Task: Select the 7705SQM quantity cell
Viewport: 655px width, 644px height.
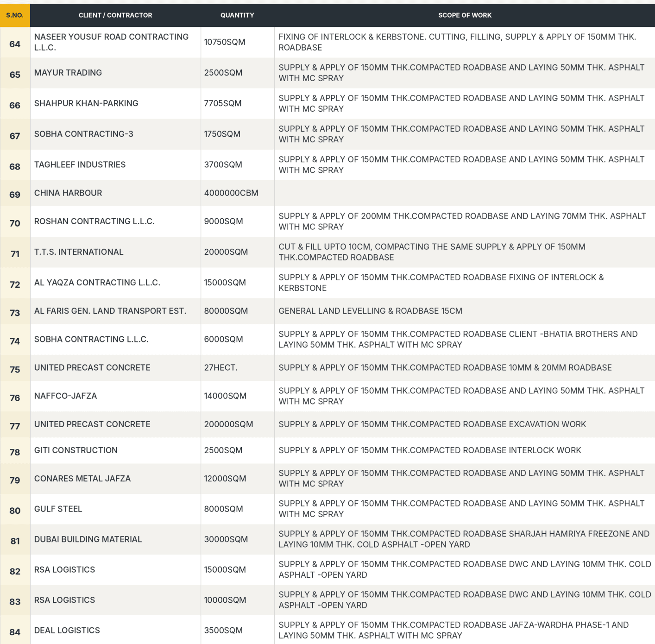Action: 237,103
